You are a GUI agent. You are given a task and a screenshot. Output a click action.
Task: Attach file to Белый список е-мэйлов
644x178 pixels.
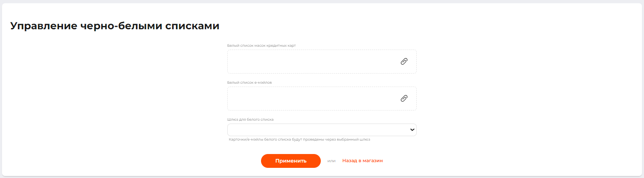coord(404,98)
